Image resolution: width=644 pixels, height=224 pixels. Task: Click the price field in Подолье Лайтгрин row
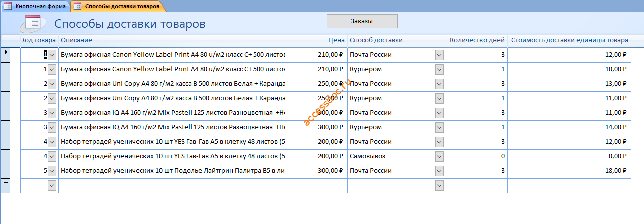tap(317, 171)
